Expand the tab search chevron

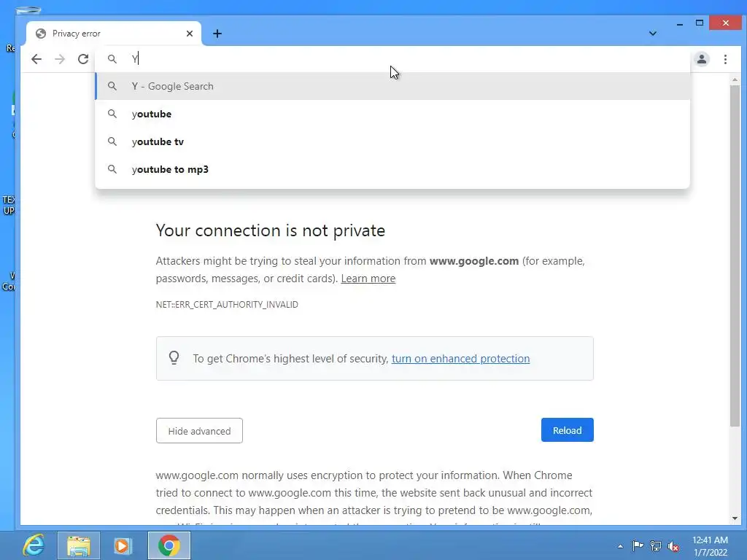(653, 34)
